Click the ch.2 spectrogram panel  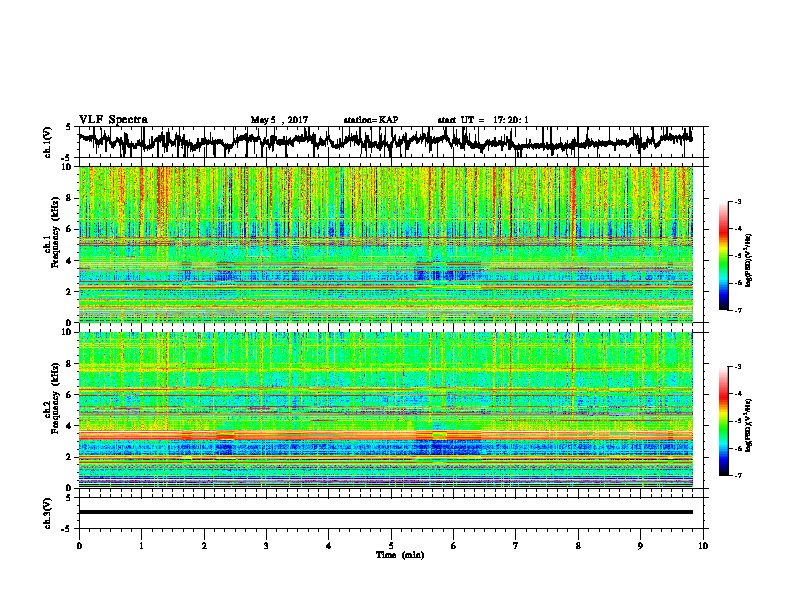385,410
